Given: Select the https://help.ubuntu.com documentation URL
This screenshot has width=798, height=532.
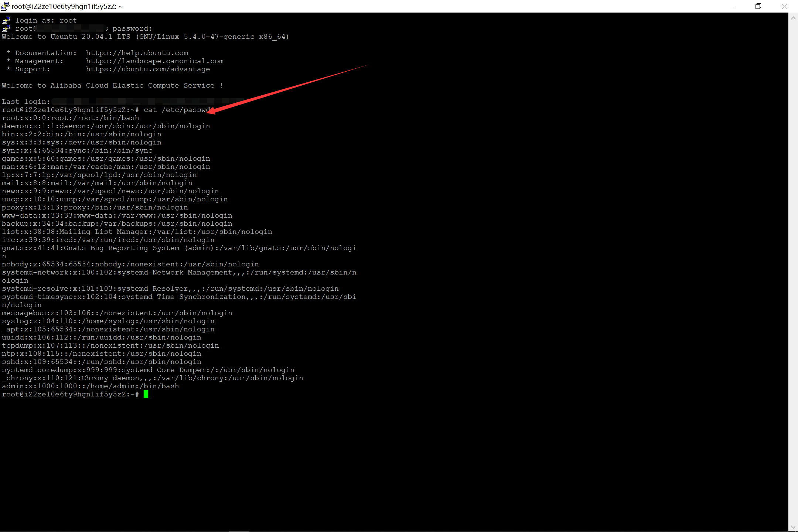Looking at the screenshot, I should tap(137, 53).
